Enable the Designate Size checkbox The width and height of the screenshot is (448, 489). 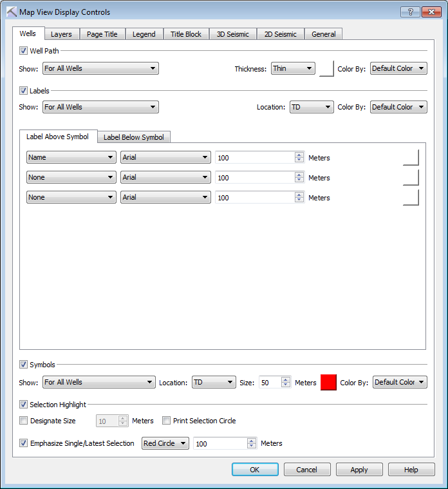pos(24,421)
